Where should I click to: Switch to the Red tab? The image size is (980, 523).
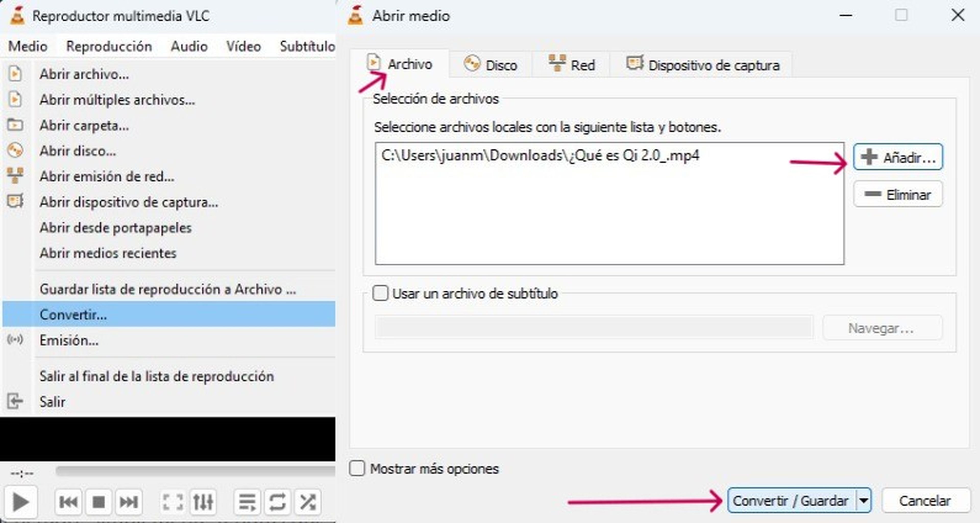coord(571,65)
